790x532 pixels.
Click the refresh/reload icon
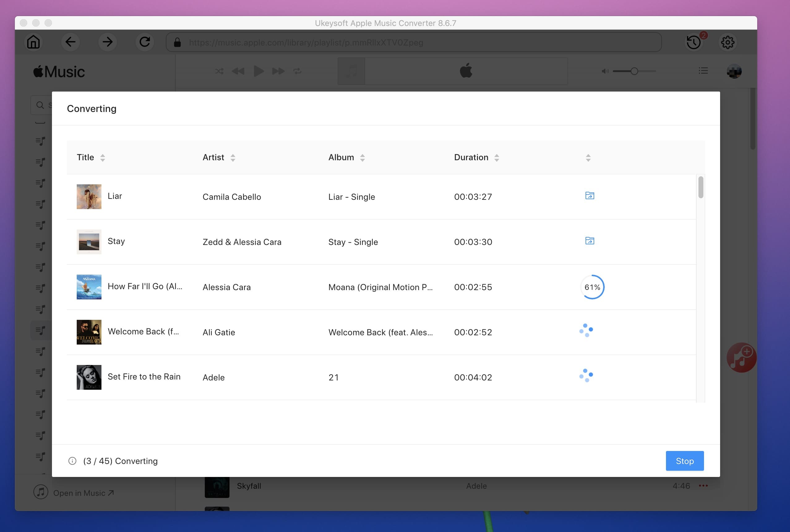(144, 41)
